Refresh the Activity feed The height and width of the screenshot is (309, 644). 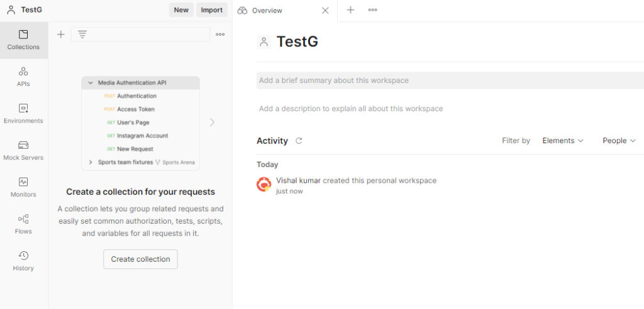pyautogui.click(x=299, y=141)
